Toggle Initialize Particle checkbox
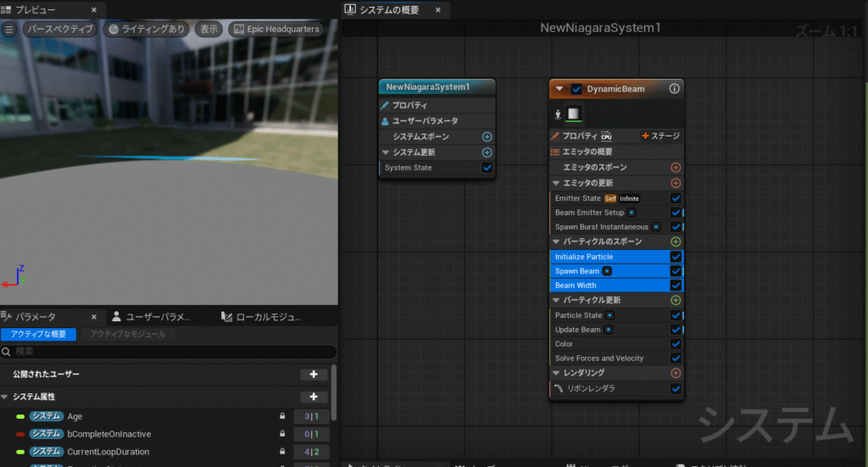Screen dimensions: 868x467 [x=676, y=257]
